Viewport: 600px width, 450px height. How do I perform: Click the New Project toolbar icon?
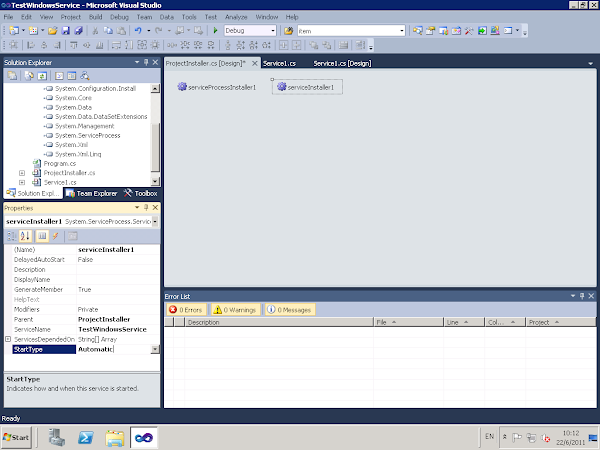(x=14, y=31)
